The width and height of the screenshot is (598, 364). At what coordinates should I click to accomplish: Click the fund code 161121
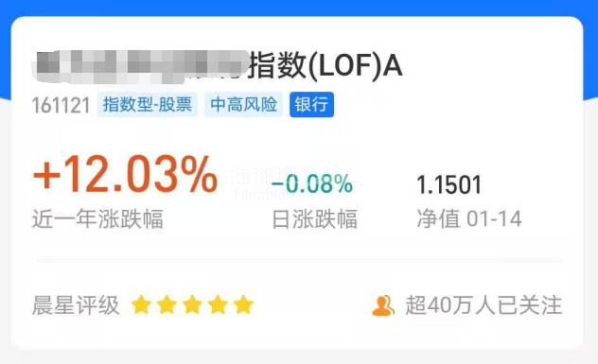61,106
